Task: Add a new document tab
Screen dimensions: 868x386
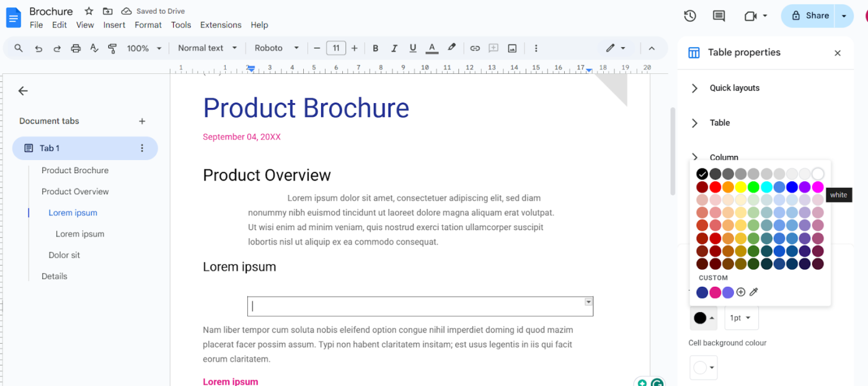Action: [142, 121]
